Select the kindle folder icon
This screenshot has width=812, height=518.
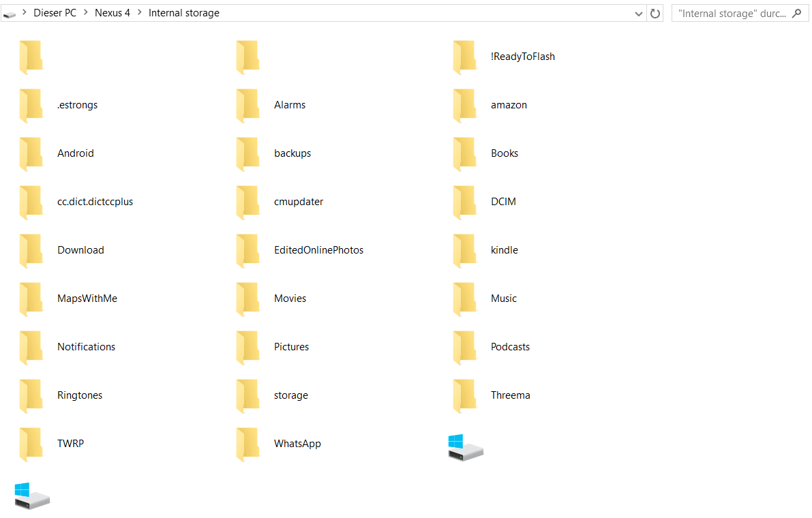(464, 251)
